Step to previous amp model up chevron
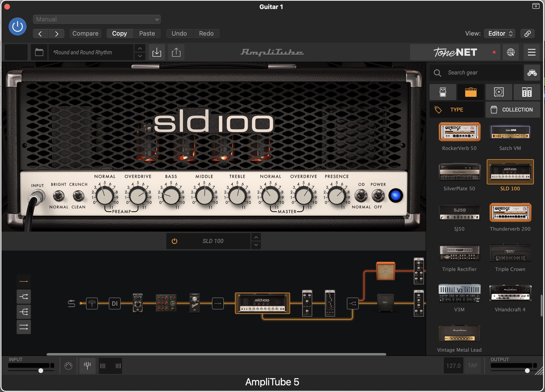Image resolution: width=545 pixels, height=392 pixels. (256, 238)
